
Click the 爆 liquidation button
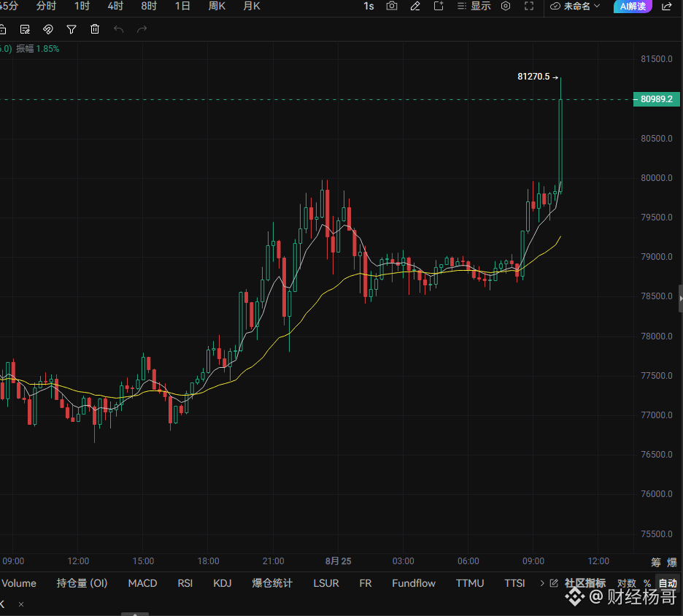[672, 562]
